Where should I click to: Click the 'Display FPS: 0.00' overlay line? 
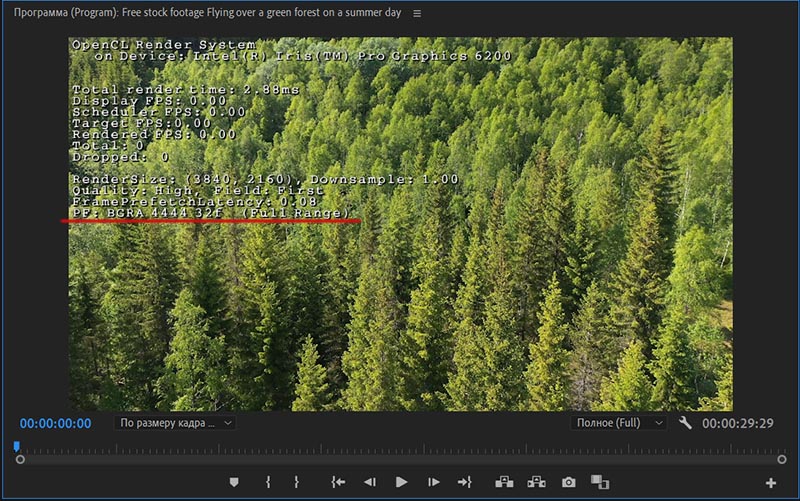click(x=149, y=101)
